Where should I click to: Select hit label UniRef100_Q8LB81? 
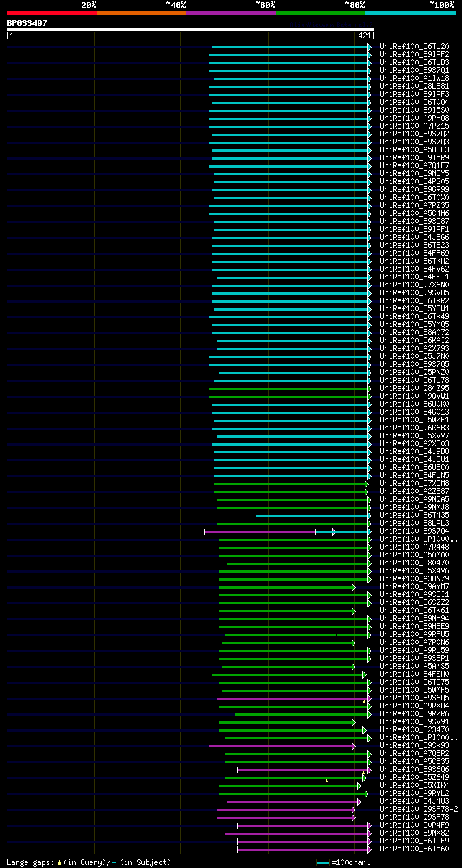click(414, 86)
